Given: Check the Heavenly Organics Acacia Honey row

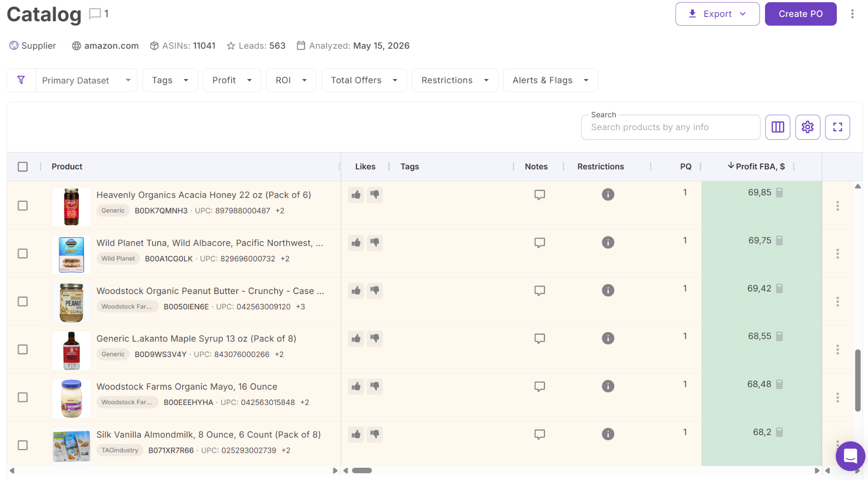Looking at the screenshot, I should point(23,206).
